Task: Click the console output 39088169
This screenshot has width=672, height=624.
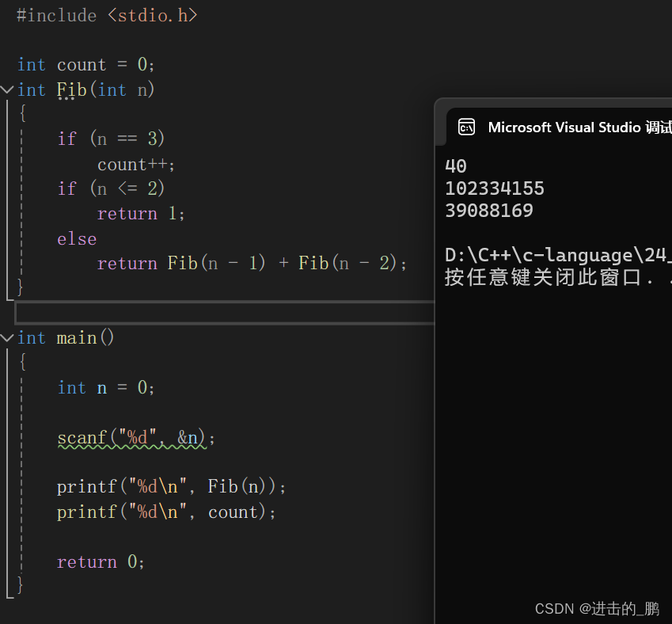Action: (489, 211)
